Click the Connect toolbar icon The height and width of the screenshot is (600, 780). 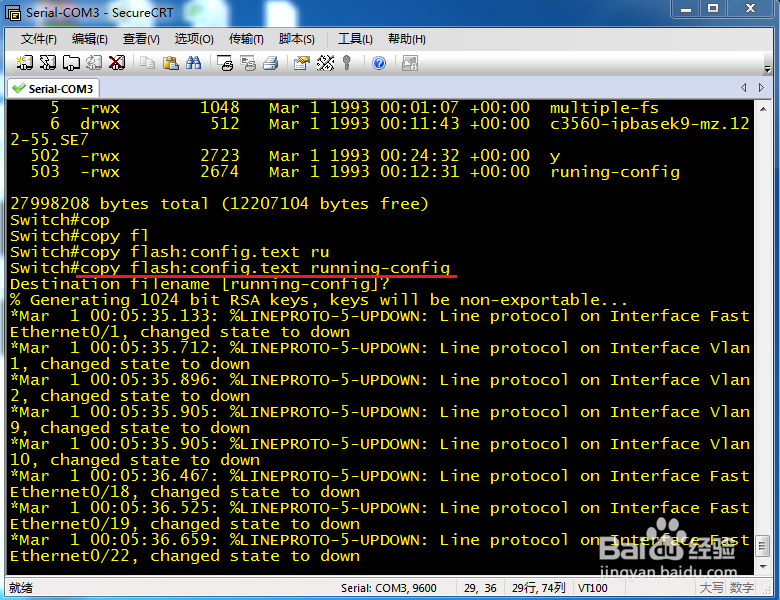(24, 63)
